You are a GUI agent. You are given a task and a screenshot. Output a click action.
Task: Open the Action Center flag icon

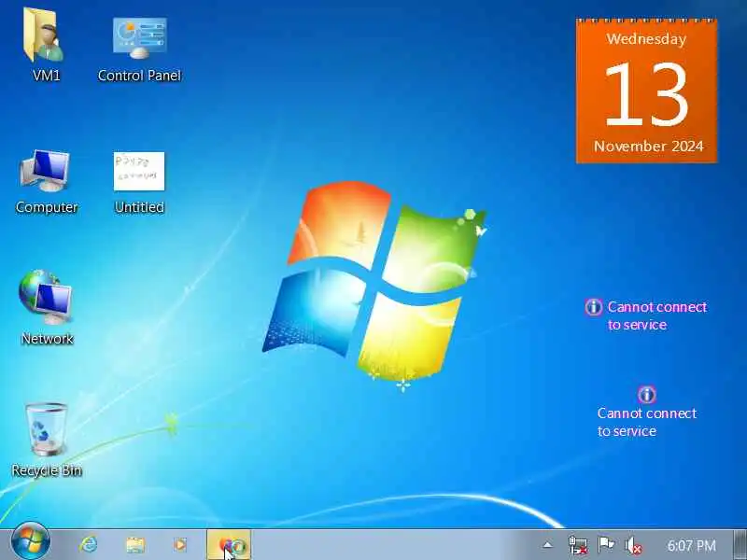(605, 544)
